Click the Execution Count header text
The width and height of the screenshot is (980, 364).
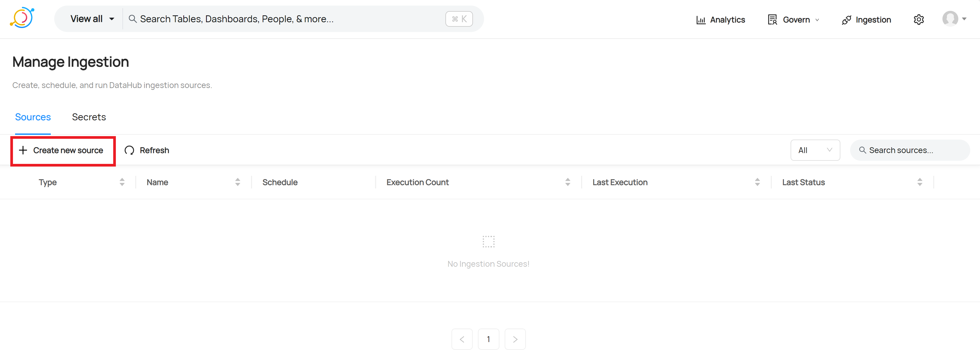point(418,182)
